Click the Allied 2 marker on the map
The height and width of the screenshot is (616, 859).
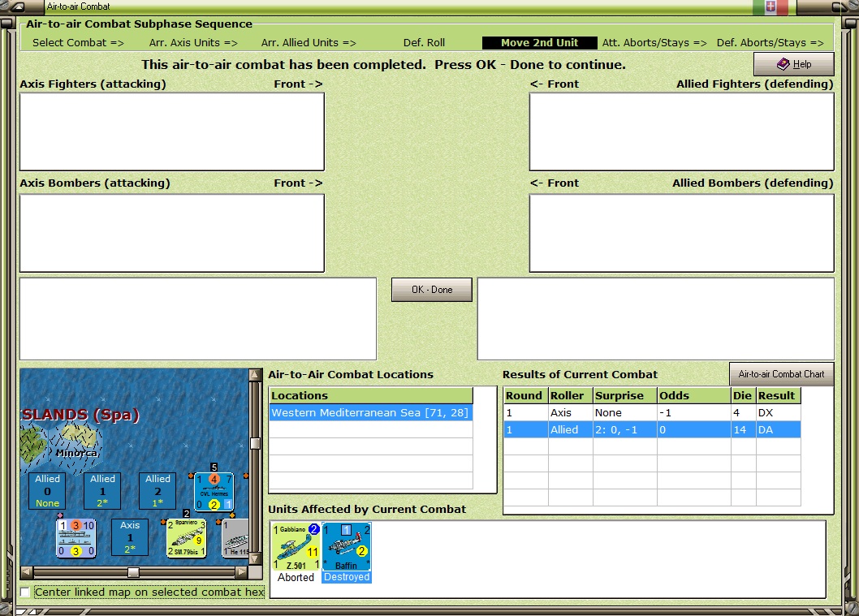[158, 491]
